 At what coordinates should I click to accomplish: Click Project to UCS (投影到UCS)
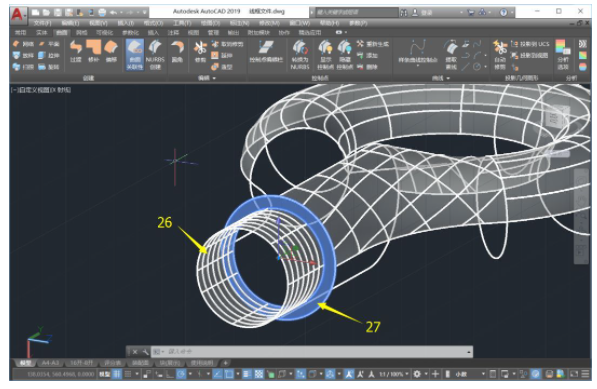(530, 44)
